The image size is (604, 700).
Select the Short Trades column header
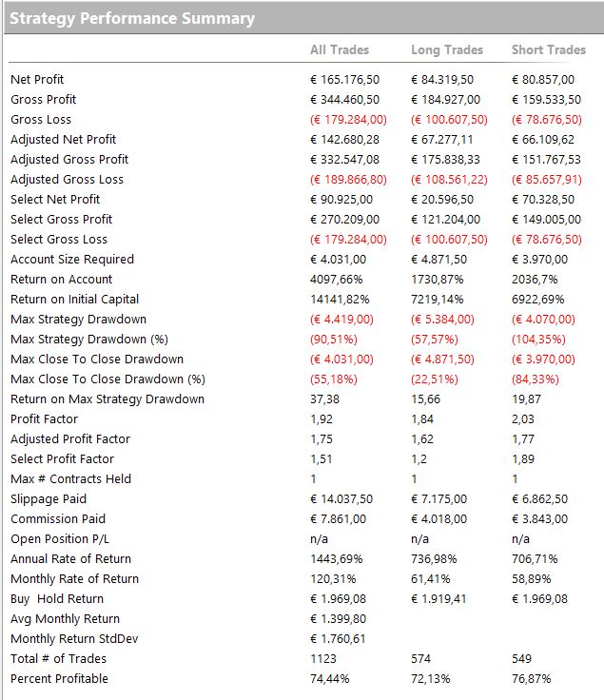coord(549,49)
